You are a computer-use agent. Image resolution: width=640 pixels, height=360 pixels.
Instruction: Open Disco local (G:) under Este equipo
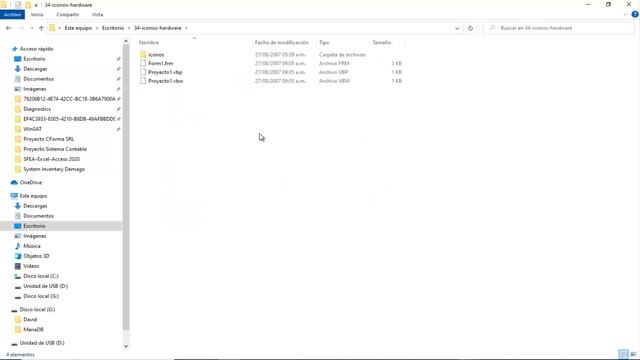click(41, 296)
